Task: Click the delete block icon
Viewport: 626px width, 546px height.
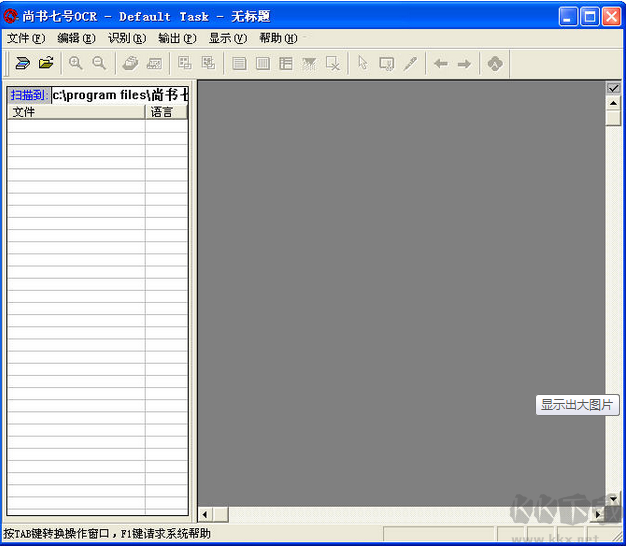Action: click(x=333, y=63)
